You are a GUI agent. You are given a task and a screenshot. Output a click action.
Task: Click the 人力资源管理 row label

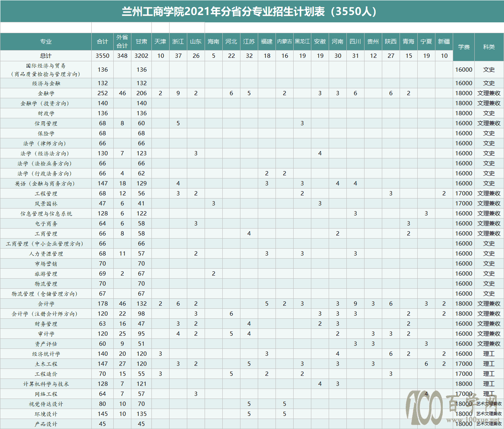pyautogui.click(x=46, y=254)
